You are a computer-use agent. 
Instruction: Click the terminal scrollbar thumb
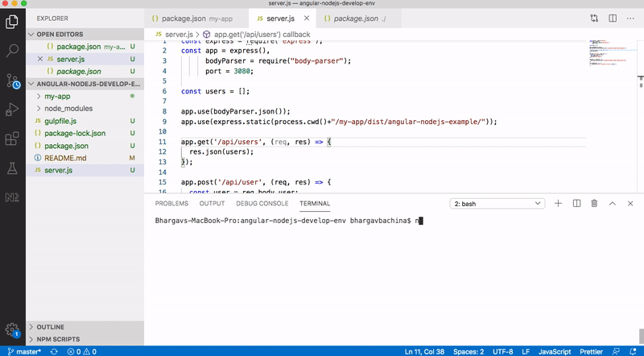641,336
